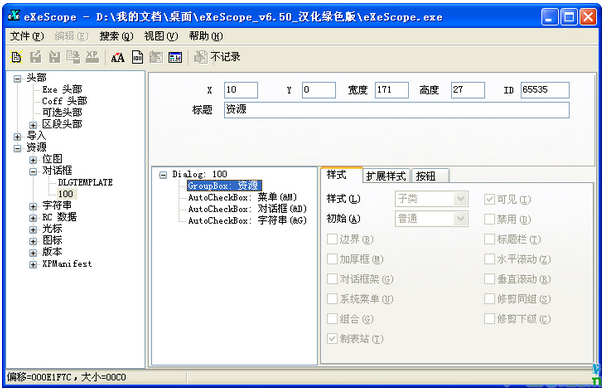Toggle the 可见(I) checkbox

(x=489, y=199)
